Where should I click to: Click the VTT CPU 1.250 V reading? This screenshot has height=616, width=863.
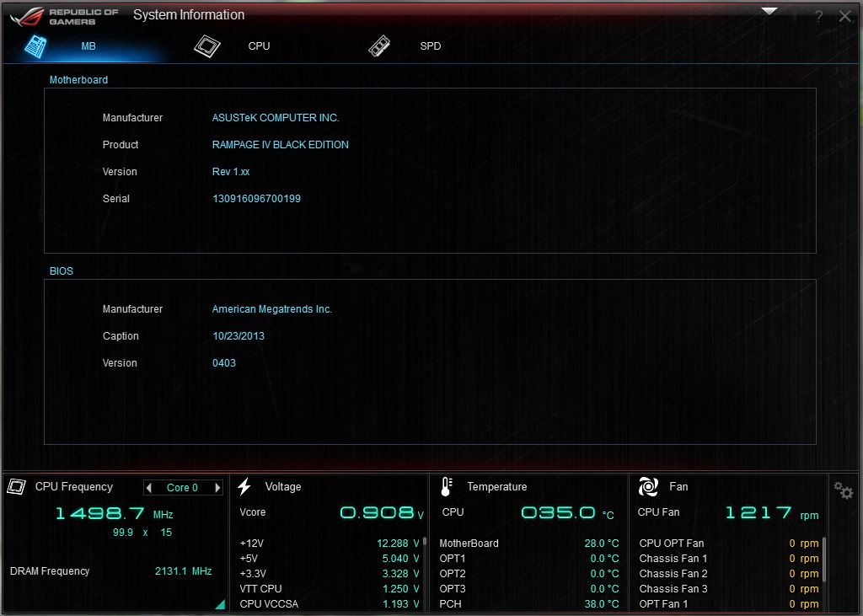(400, 589)
